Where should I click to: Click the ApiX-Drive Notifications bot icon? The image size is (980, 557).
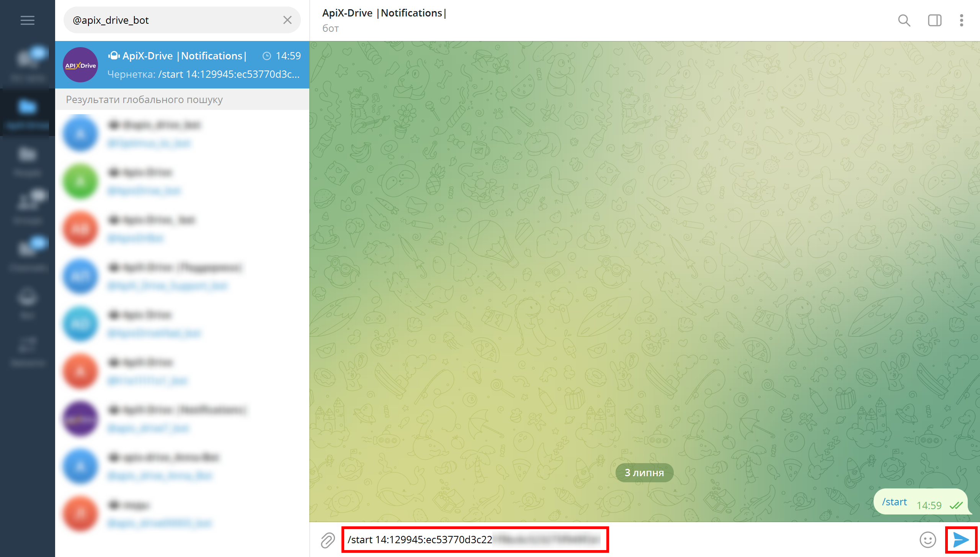click(x=79, y=65)
